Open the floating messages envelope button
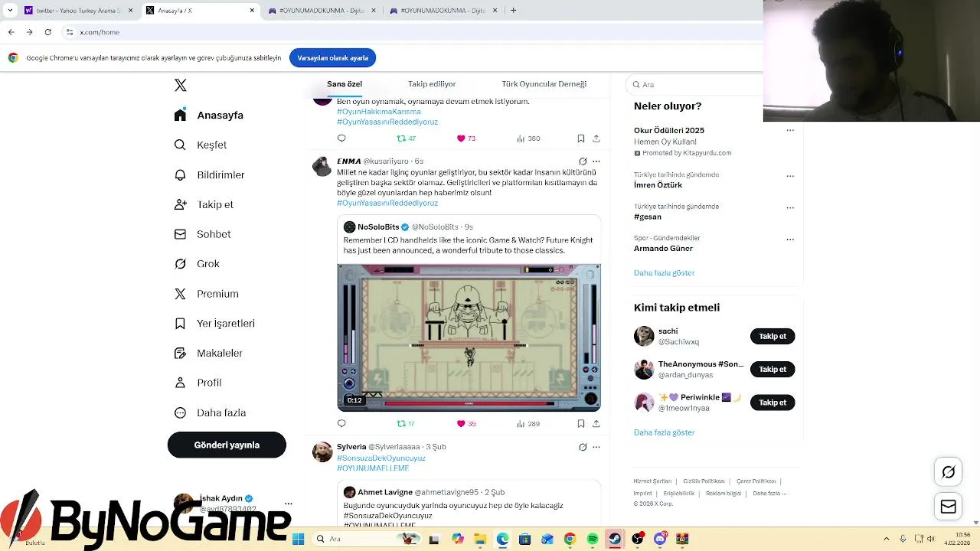 (x=949, y=507)
